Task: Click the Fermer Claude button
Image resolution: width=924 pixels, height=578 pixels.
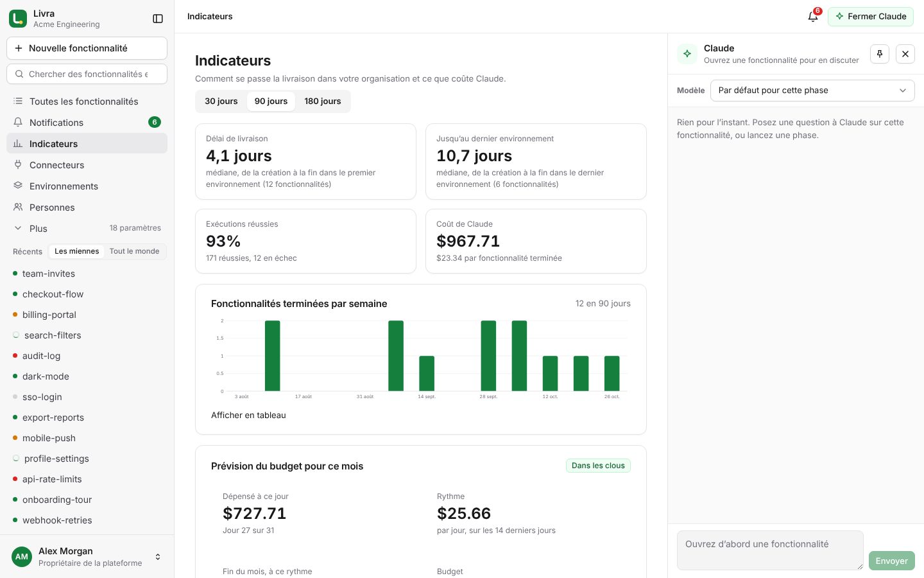Action: (871, 17)
